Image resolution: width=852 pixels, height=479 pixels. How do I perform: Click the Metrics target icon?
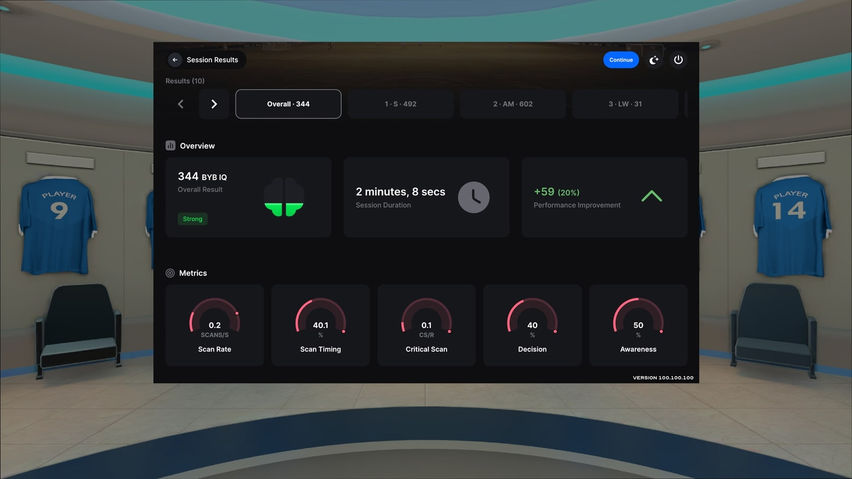coord(170,273)
